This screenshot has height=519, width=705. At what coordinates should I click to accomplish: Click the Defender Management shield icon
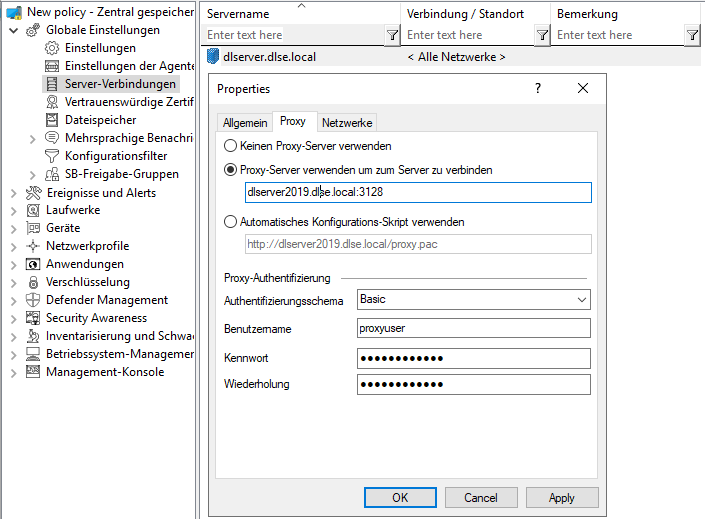click(33, 300)
